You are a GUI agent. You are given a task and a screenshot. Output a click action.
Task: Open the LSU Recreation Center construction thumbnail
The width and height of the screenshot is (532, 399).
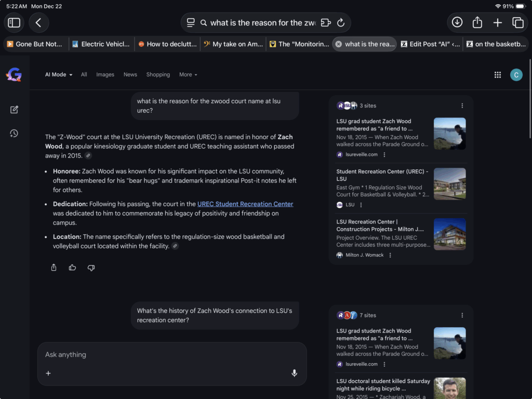click(449, 234)
